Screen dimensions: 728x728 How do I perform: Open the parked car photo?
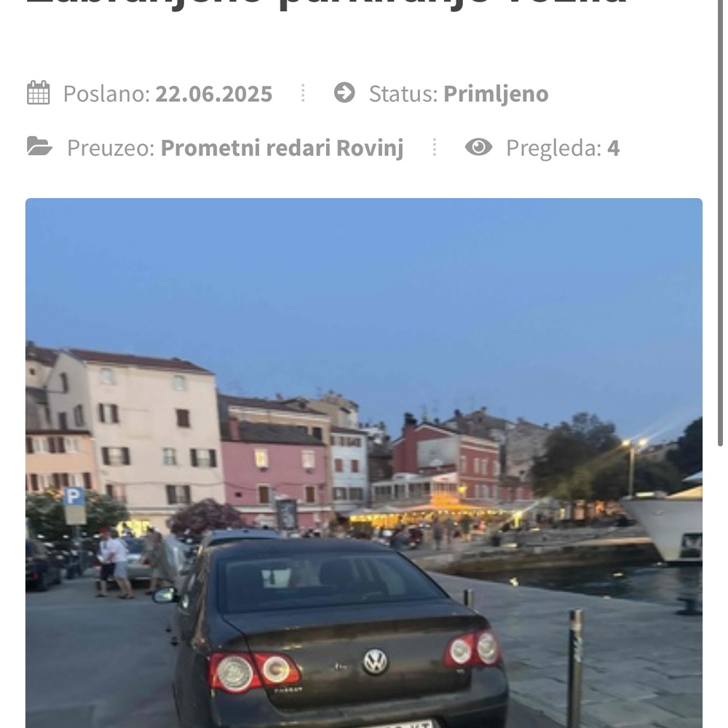coord(364,463)
